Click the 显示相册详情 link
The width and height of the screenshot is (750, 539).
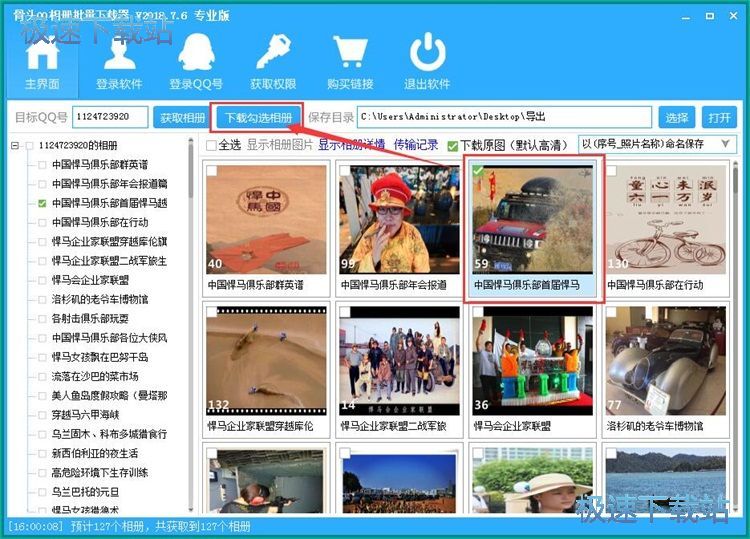click(351, 144)
